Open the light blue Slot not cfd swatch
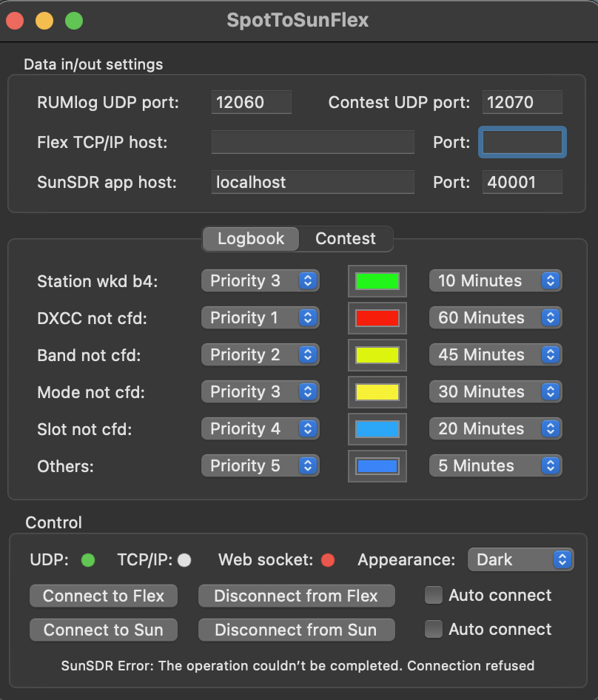The height and width of the screenshot is (700, 598). pyautogui.click(x=377, y=429)
